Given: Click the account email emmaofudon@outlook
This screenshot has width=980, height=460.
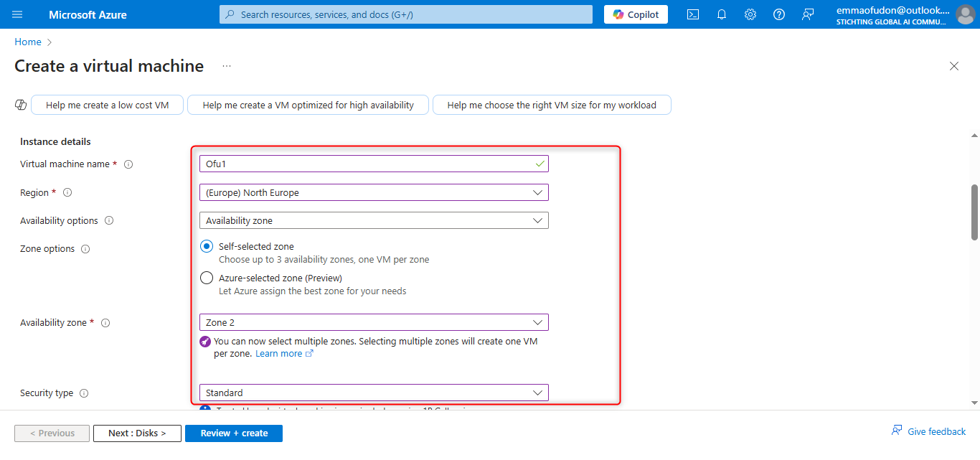Looking at the screenshot, I should point(892,10).
